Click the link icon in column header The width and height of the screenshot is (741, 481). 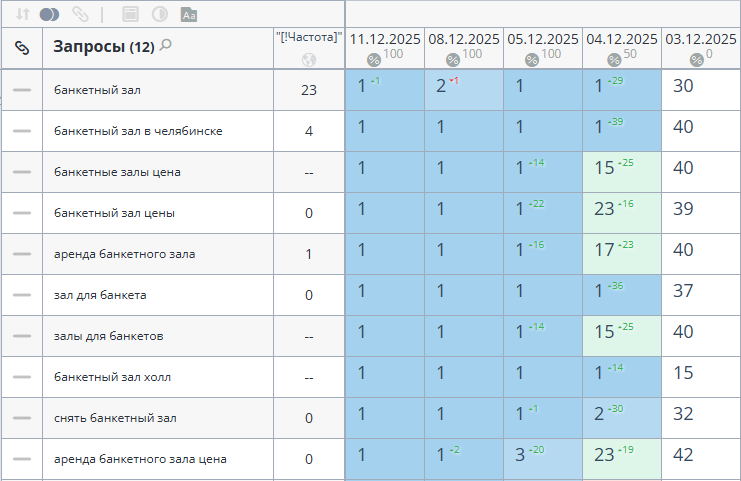(22, 47)
